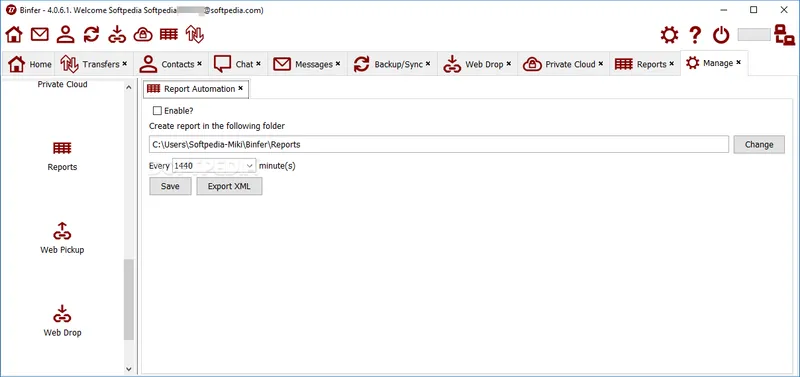This screenshot has height=377, width=800.
Task: Click sidebar scrollbar up arrow
Action: (129, 87)
